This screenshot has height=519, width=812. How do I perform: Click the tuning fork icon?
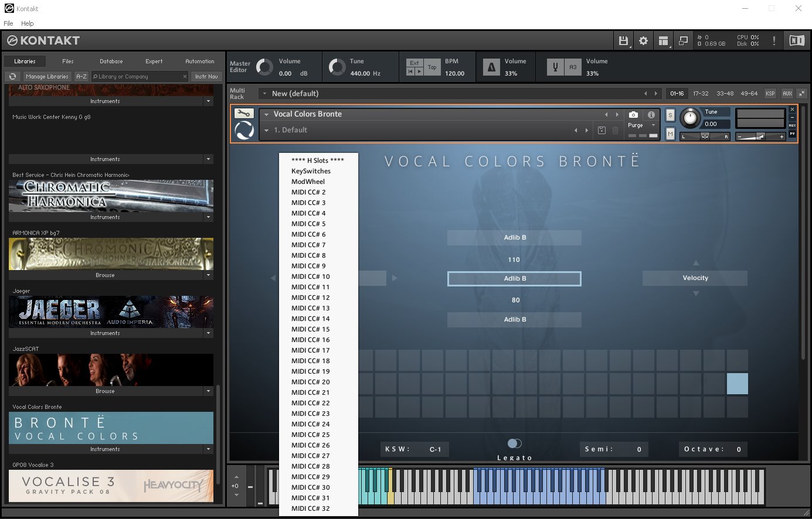[555, 67]
